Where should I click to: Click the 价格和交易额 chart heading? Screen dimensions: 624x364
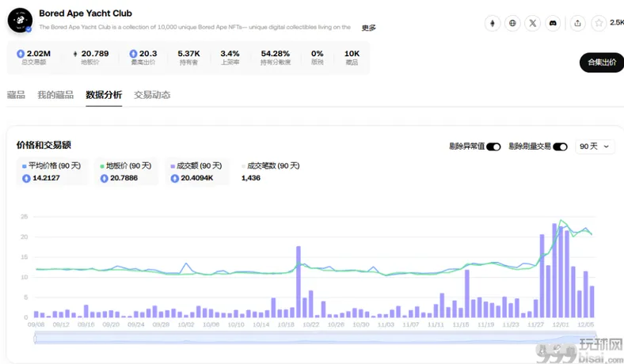coord(44,145)
